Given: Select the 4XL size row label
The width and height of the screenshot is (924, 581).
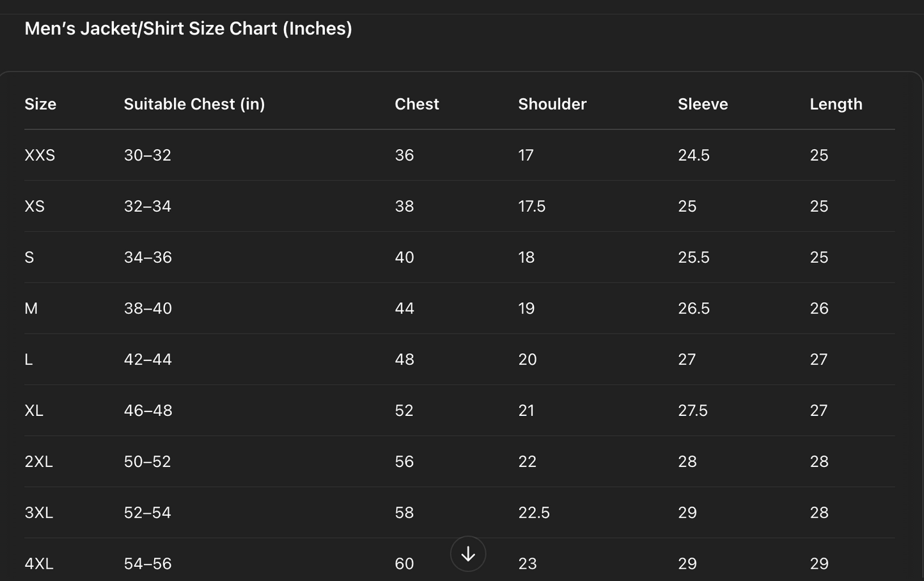Looking at the screenshot, I should coord(38,564).
